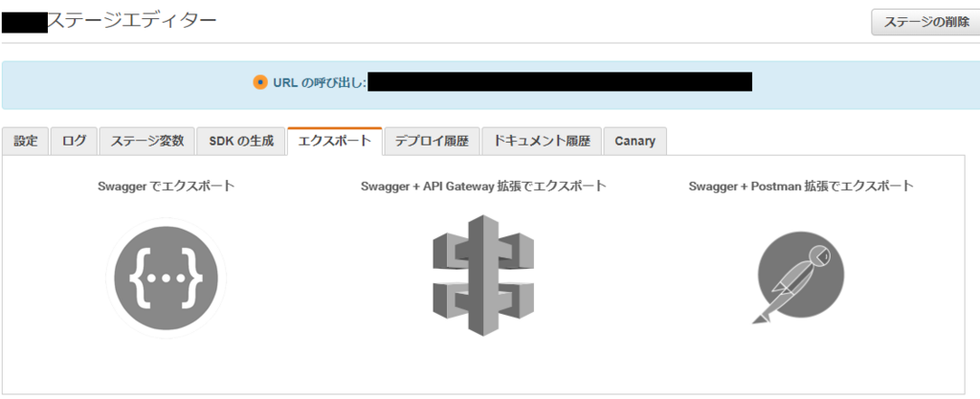Screen dimensions: 980x399
Task: Click the 'Swagger でエクスポート' label
Action: [167, 186]
